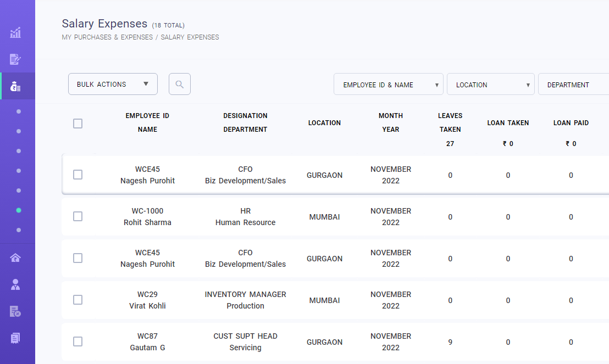Check the box for Rohit Sharma row

[x=77, y=216]
